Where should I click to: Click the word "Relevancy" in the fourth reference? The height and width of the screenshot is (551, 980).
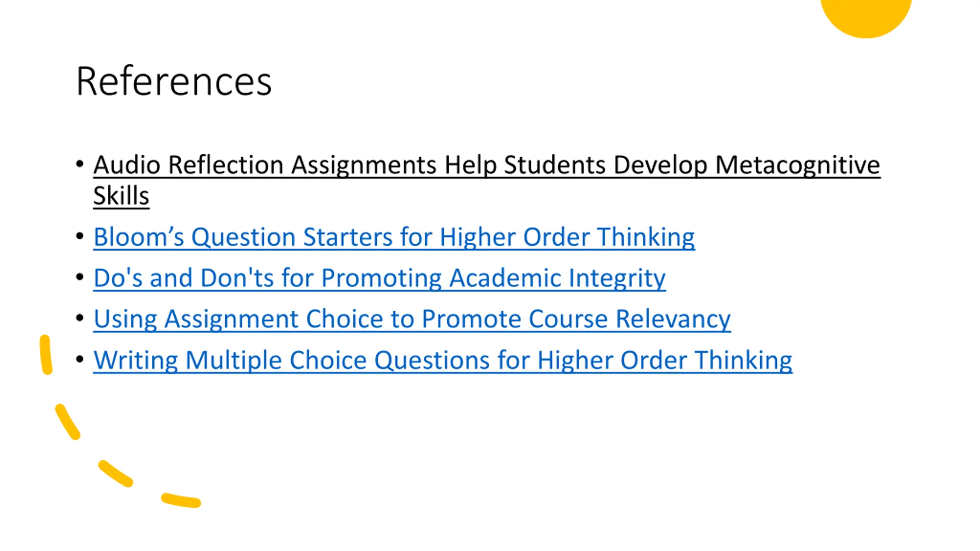click(673, 319)
